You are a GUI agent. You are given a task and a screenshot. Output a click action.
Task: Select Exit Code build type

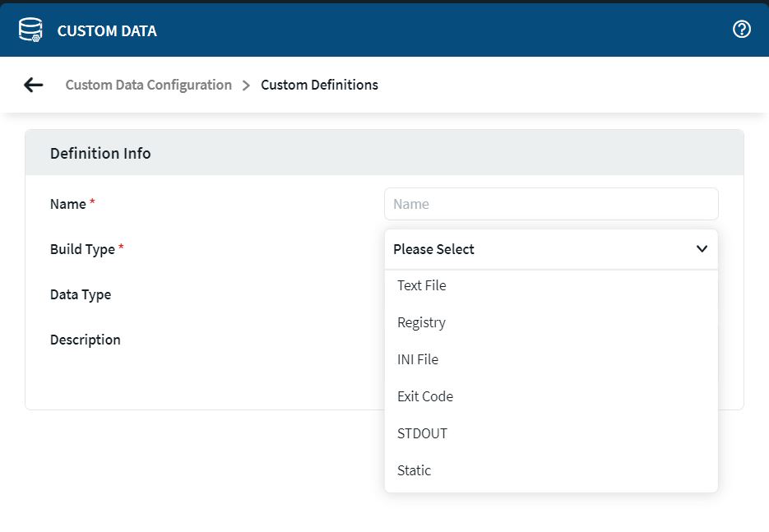[x=424, y=396]
